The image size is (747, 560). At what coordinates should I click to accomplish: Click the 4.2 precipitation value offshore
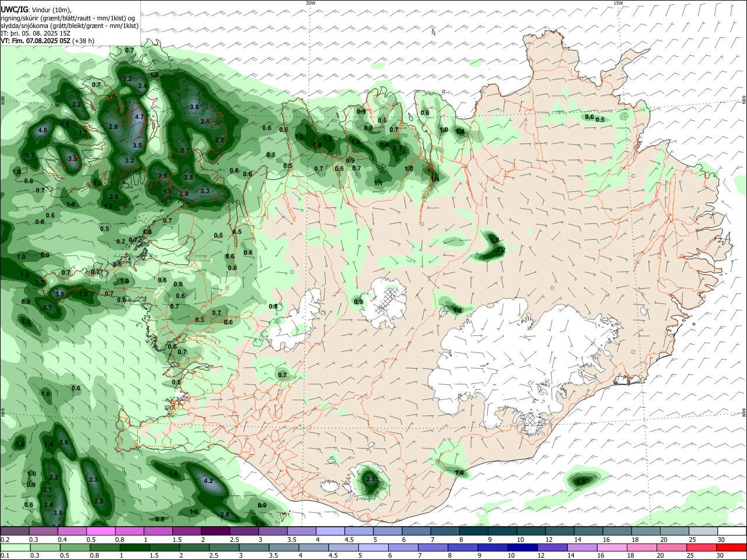point(208,481)
